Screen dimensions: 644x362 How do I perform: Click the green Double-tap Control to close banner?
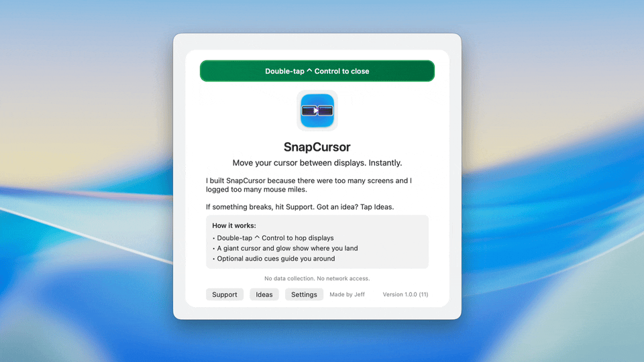[317, 71]
